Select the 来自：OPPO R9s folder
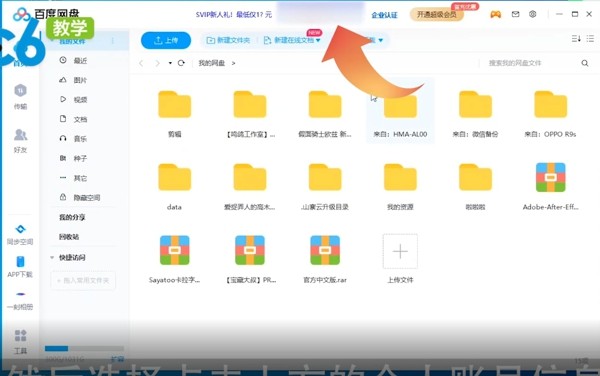The image size is (600, 376). [x=550, y=114]
